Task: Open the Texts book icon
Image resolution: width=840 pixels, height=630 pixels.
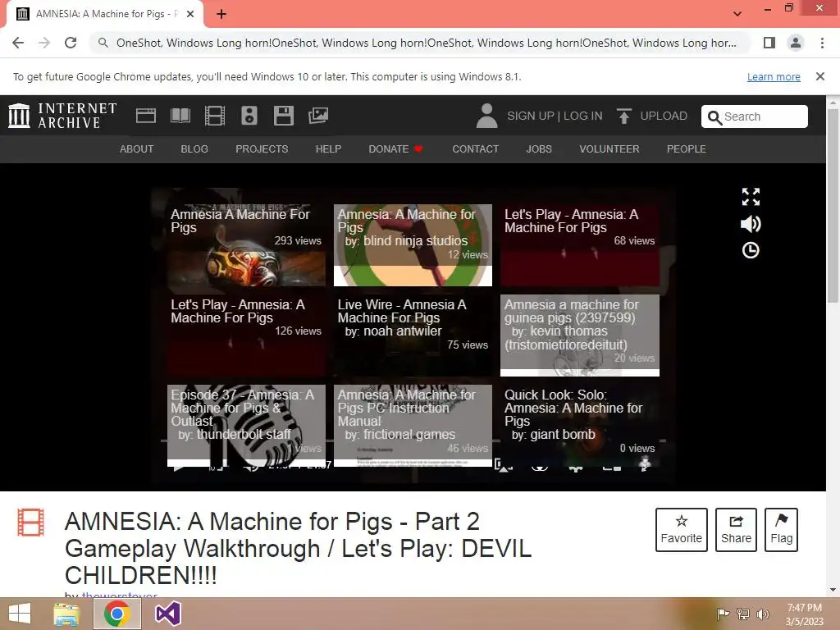Action: (x=180, y=116)
